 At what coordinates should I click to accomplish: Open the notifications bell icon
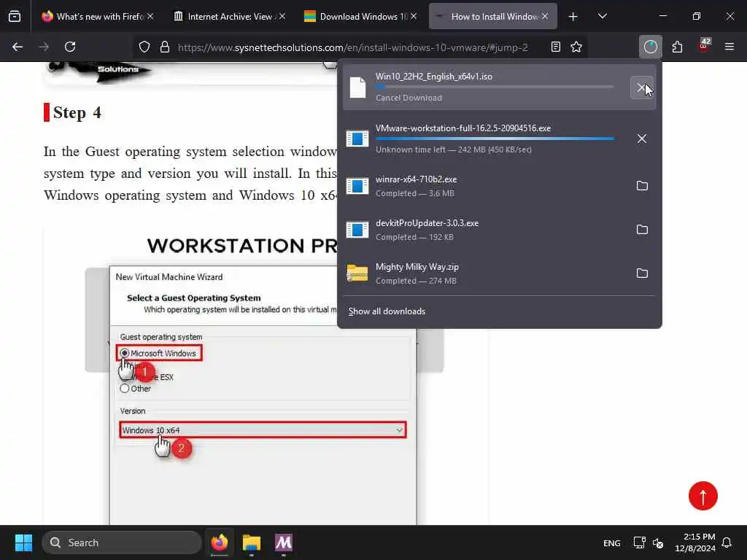[x=727, y=542]
